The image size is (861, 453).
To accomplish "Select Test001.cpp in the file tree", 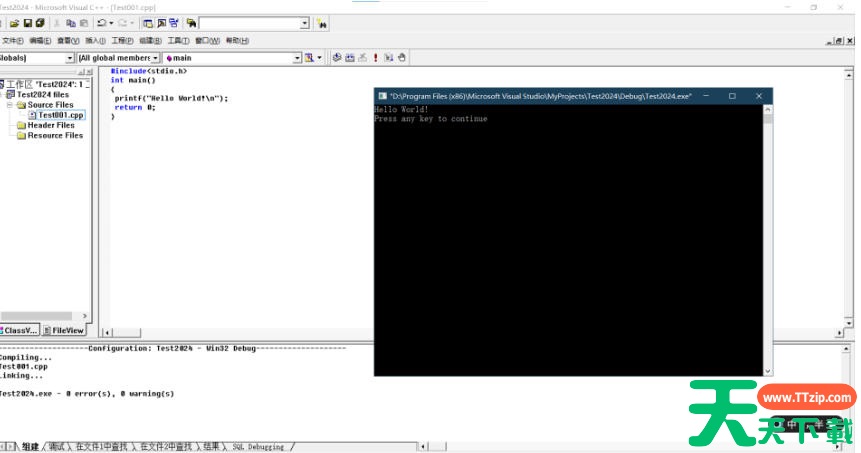I will click(x=60, y=115).
